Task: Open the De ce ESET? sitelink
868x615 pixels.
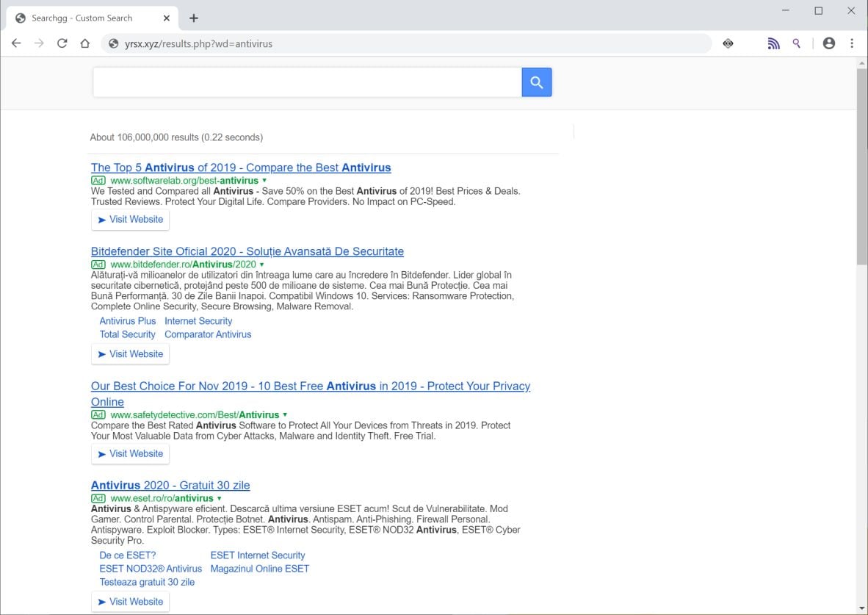Action: [128, 555]
